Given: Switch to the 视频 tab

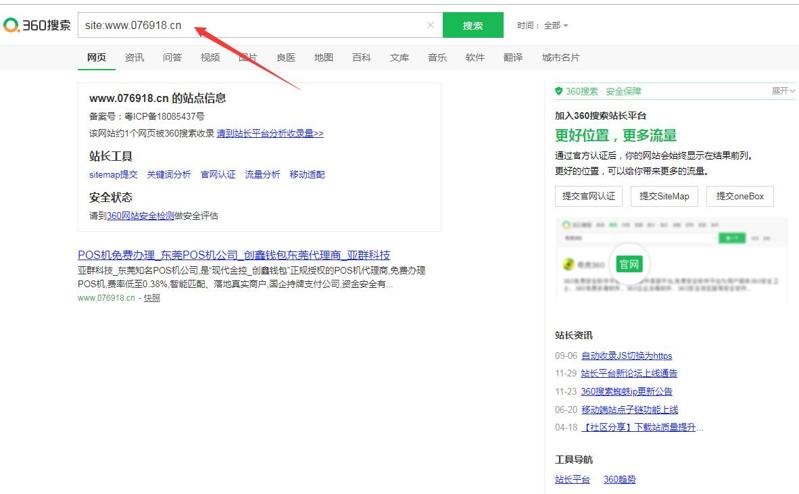Looking at the screenshot, I should pyautogui.click(x=210, y=57).
